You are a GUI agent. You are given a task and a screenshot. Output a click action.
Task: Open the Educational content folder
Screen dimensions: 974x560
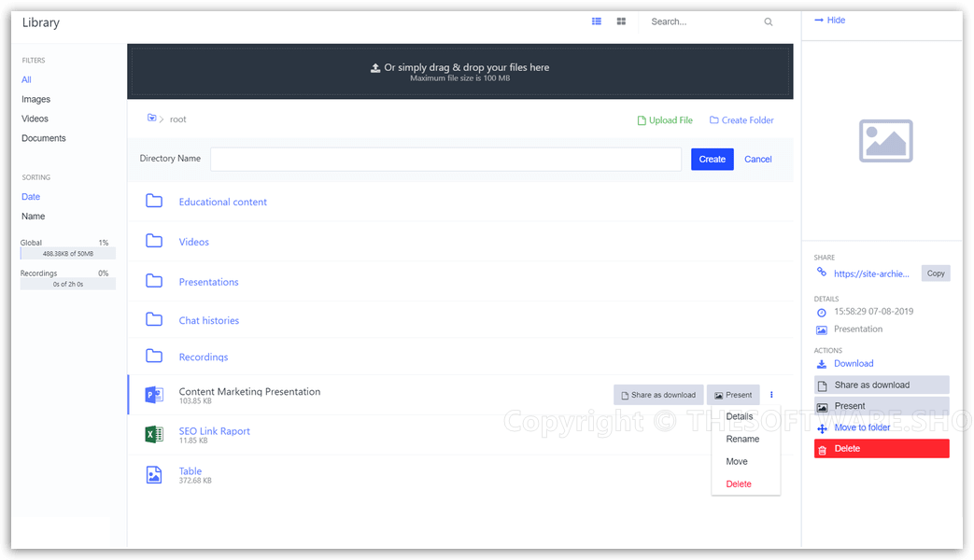(x=222, y=202)
